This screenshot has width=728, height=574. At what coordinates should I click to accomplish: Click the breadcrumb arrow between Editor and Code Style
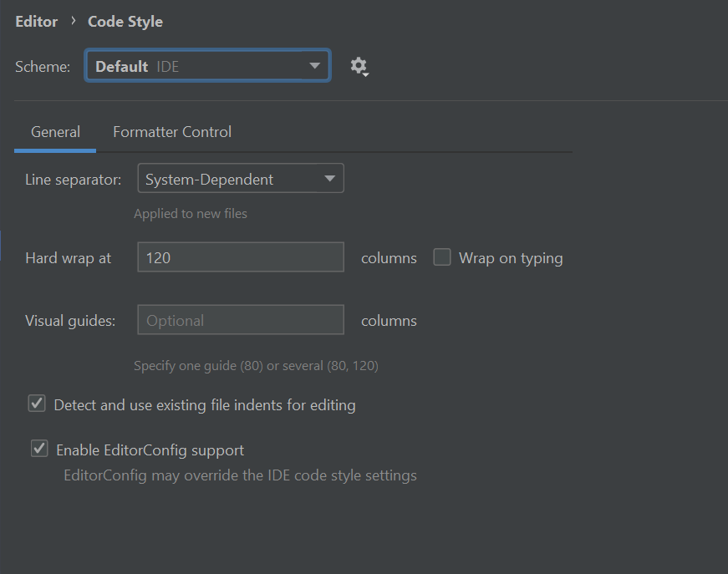coord(74,21)
